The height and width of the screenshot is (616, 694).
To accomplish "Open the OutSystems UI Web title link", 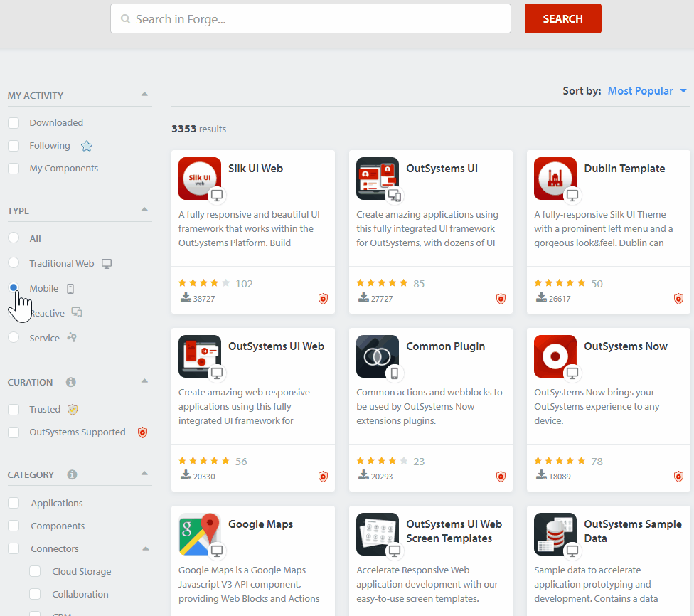I will (x=276, y=346).
